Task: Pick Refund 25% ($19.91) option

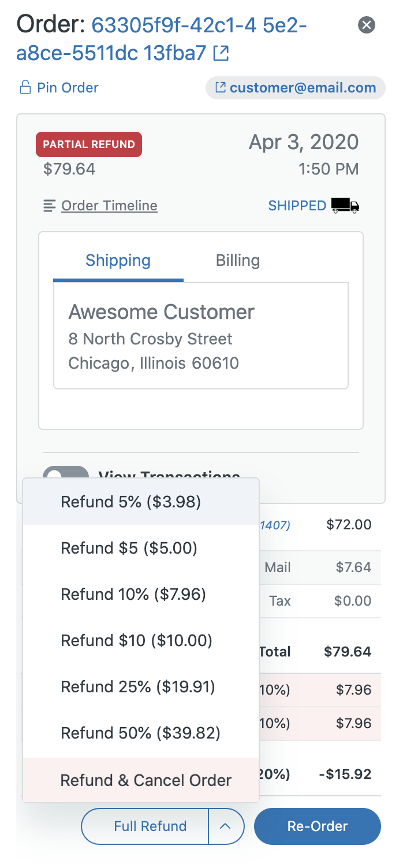Action: click(141, 687)
